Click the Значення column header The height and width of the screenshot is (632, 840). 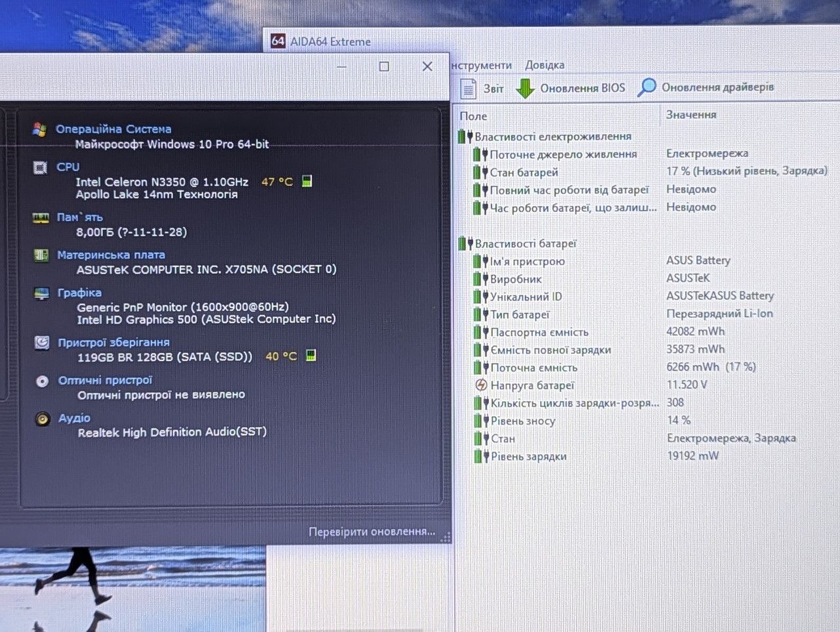pyautogui.click(x=691, y=115)
